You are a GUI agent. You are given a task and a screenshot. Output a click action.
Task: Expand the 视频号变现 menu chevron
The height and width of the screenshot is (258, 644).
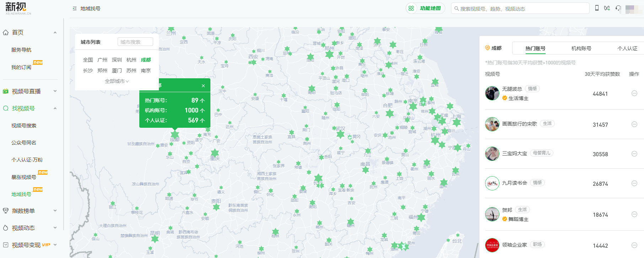pos(55,245)
